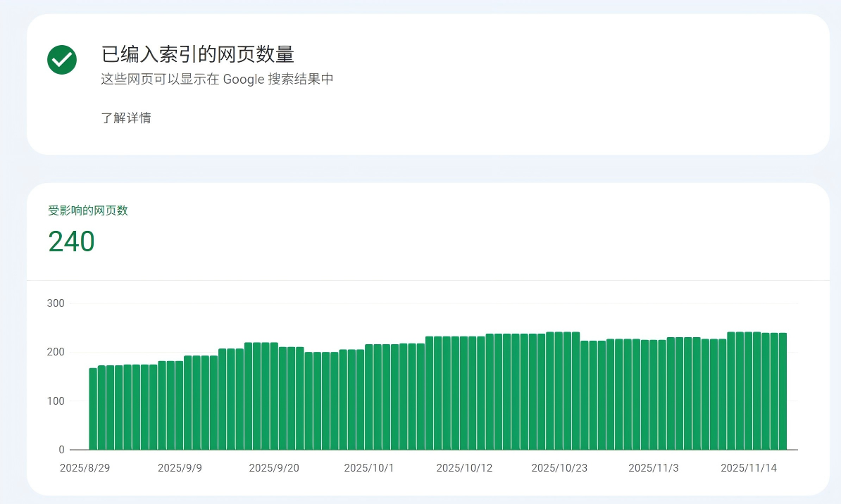The width and height of the screenshot is (841, 504).
Task: Click the 2025/9/9 date axis label
Action: (180, 468)
